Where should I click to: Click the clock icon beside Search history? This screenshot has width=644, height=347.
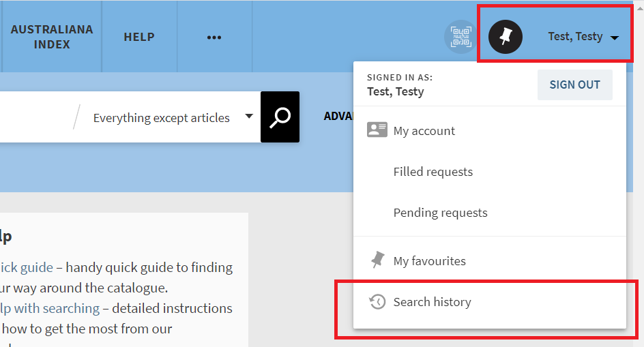coord(377,302)
